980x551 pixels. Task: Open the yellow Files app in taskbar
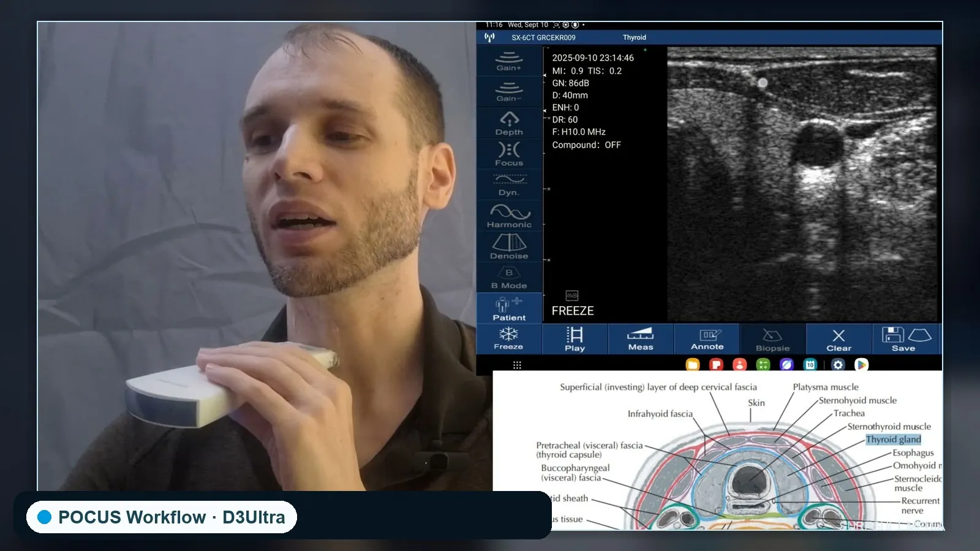(693, 365)
